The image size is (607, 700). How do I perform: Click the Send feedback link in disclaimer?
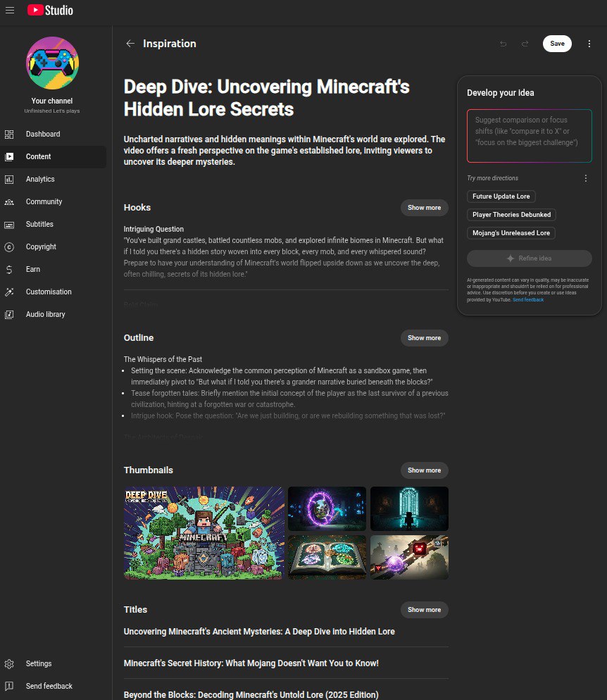(x=528, y=300)
